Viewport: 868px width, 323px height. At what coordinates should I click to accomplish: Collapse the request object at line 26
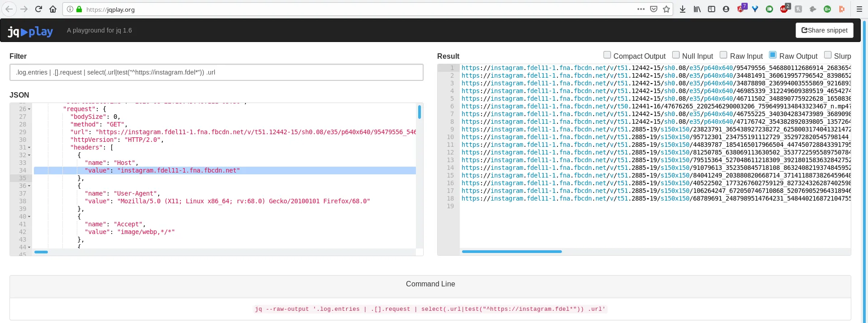coord(29,109)
